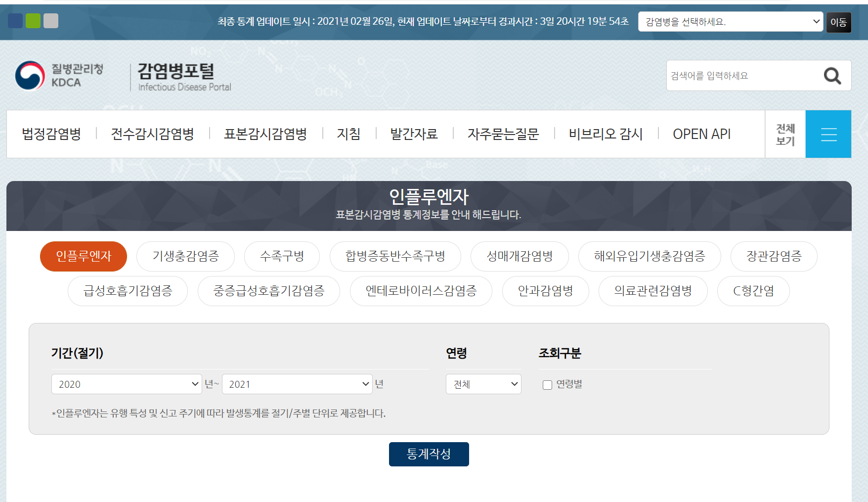Screen dimensions: 868x502
Task: Switch to the C형간염 tab
Action: (753, 291)
